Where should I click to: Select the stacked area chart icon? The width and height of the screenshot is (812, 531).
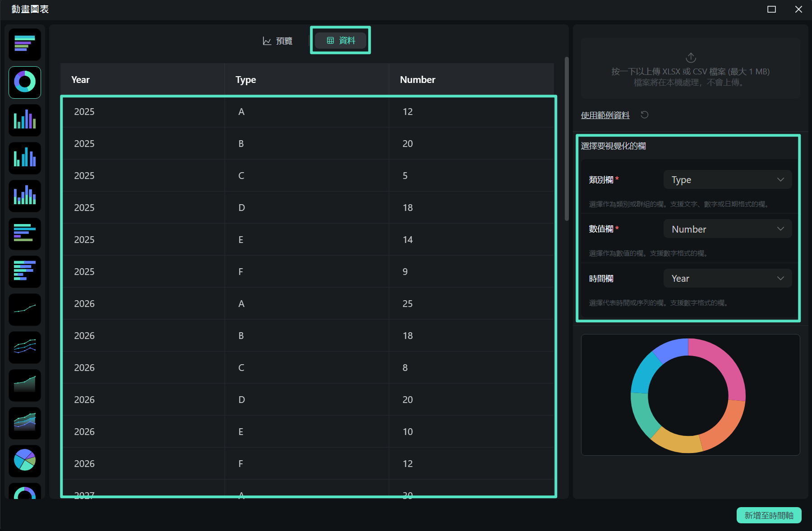click(x=25, y=423)
